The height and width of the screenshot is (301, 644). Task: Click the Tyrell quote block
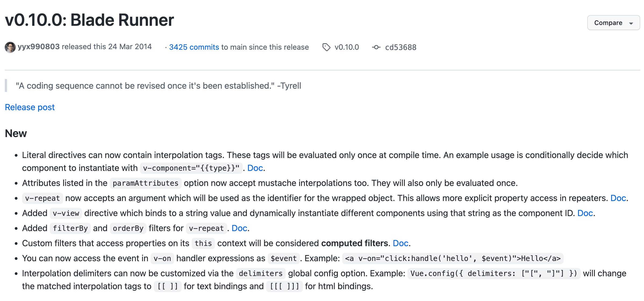pos(158,86)
